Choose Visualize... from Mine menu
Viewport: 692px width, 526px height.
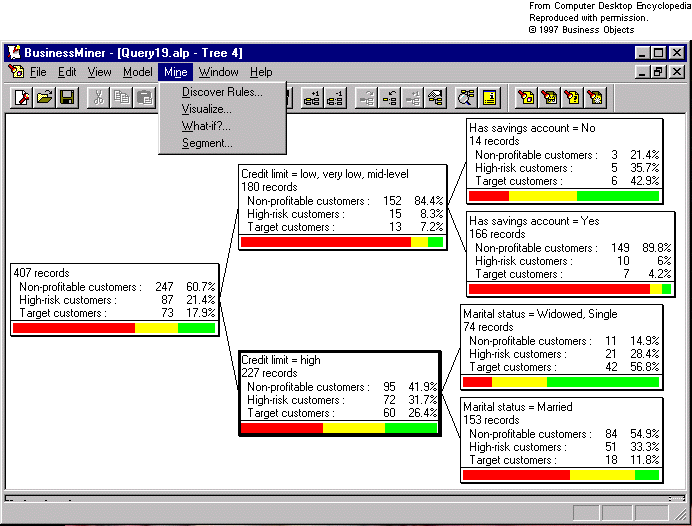click(x=222, y=109)
